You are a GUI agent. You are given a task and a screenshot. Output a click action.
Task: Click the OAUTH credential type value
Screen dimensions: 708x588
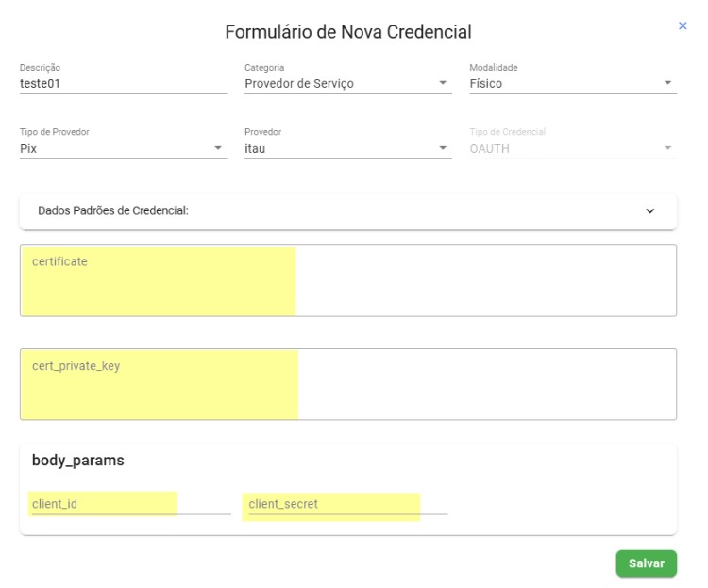point(490,148)
